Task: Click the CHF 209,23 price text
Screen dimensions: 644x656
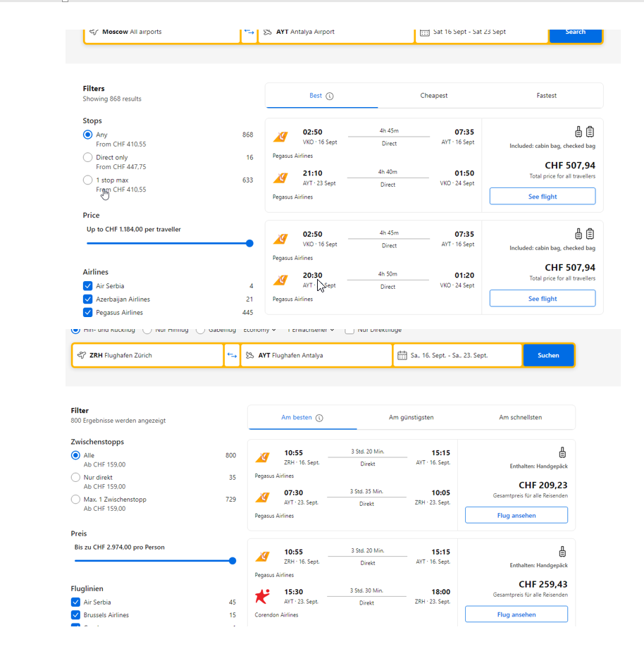Action: point(543,485)
